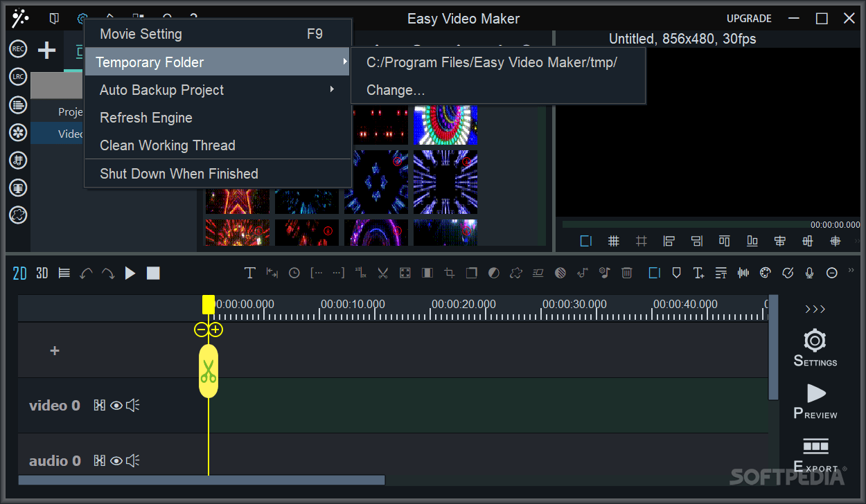
Task: Open the LRC lyrics tool icon
Action: (18, 77)
